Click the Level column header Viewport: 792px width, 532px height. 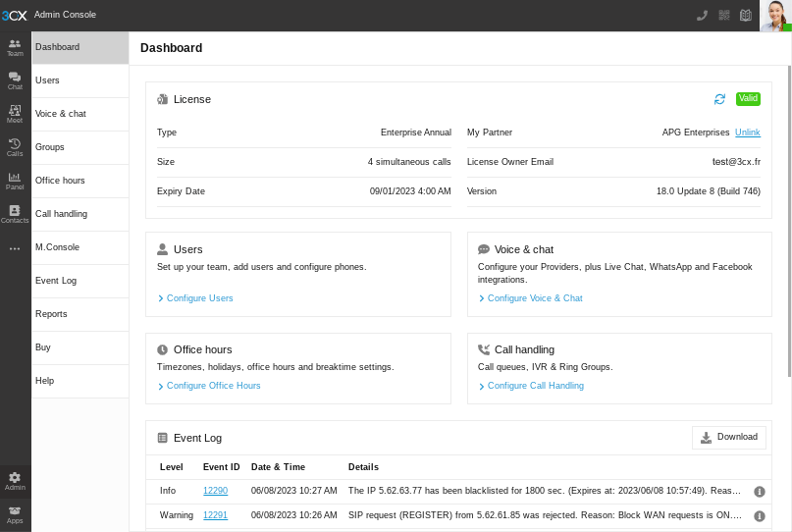(x=171, y=467)
